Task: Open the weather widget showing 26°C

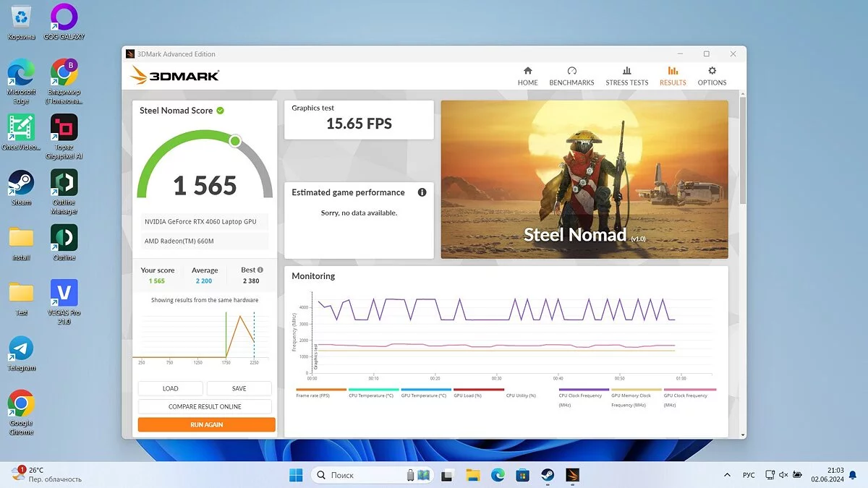Action: pyautogui.click(x=47, y=474)
